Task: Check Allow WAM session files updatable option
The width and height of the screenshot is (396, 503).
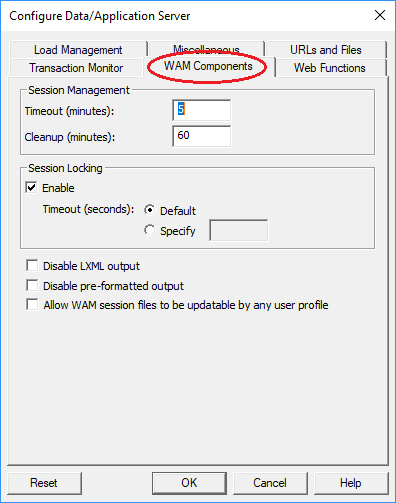Action: click(x=32, y=305)
